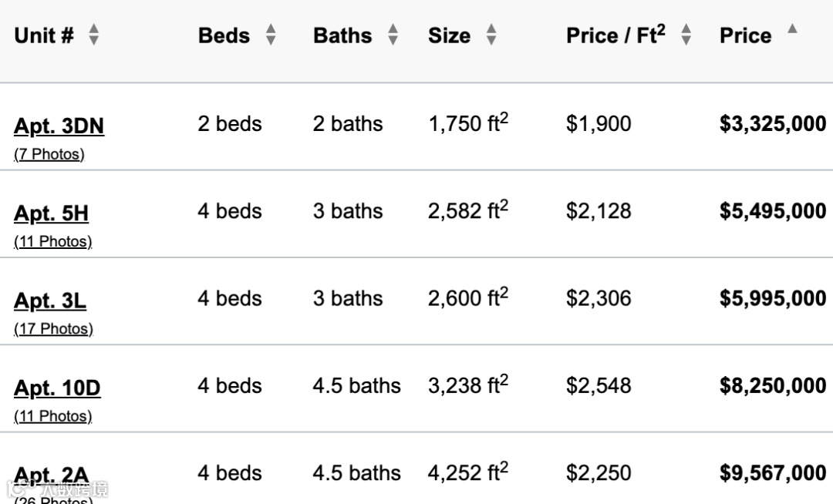The height and width of the screenshot is (504, 833).
Task: Open Apt. 3DN listing link
Action: 59,126
